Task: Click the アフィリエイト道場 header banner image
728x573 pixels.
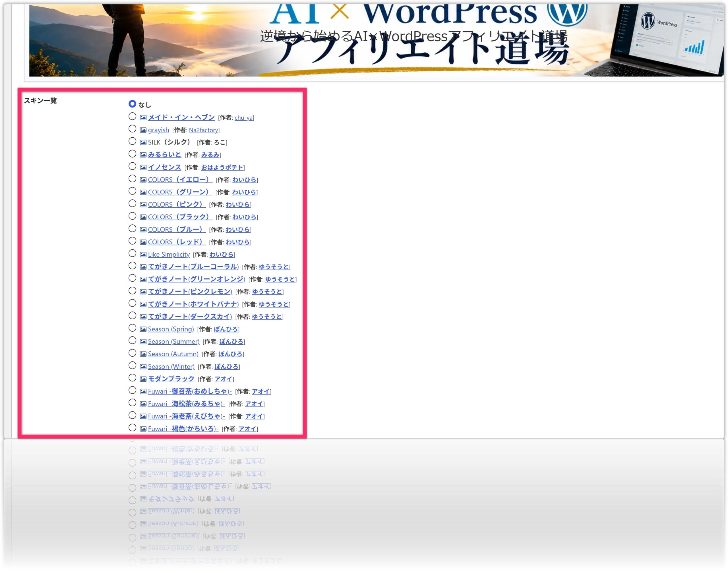Action: [376, 40]
